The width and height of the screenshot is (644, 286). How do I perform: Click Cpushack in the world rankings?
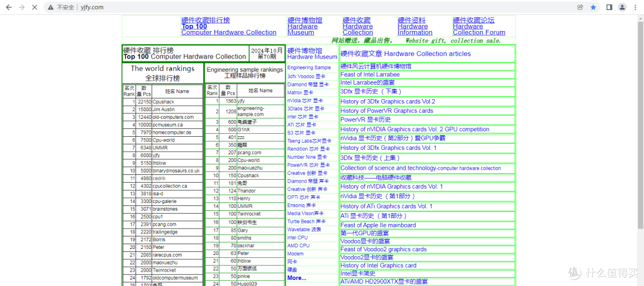tap(163, 102)
